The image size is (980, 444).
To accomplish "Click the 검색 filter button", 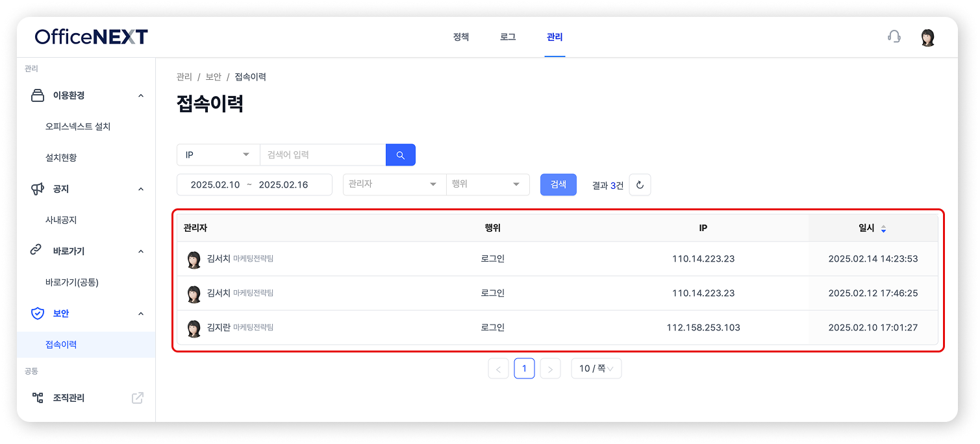I will [x=559, y=184].
